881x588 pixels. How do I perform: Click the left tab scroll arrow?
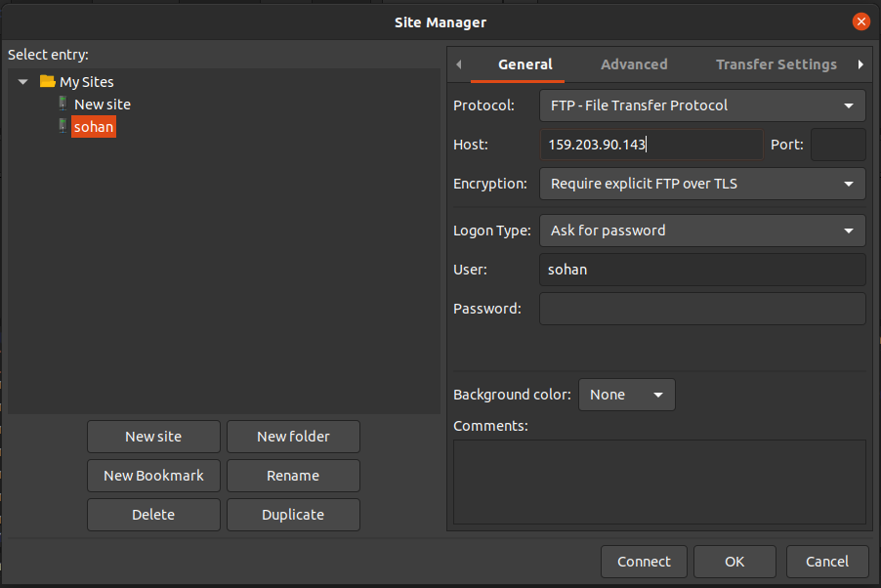coord(459,64)
